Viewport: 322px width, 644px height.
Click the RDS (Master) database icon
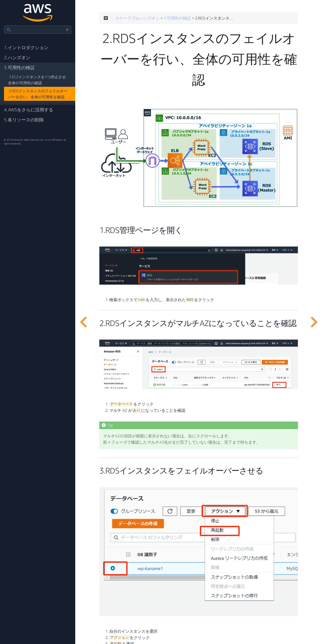(x=250, y=188)
